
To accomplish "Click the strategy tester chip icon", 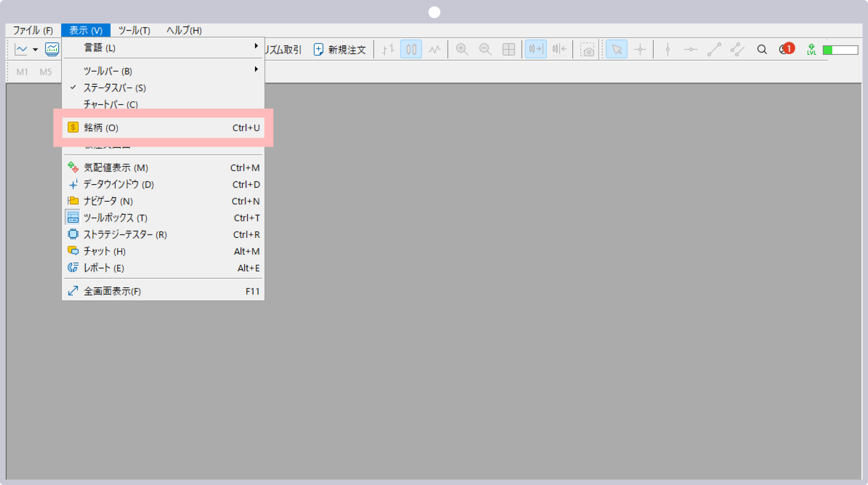I will click(73, 234).
